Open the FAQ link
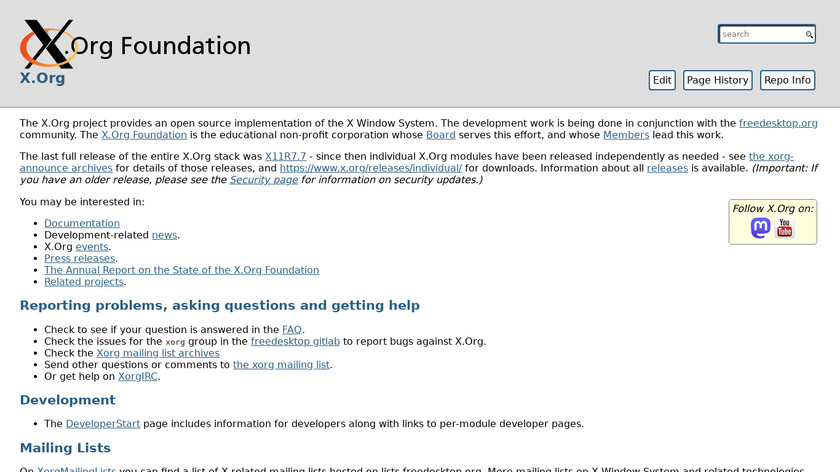This screenshot has height=472, width=840. coord(292,330)
